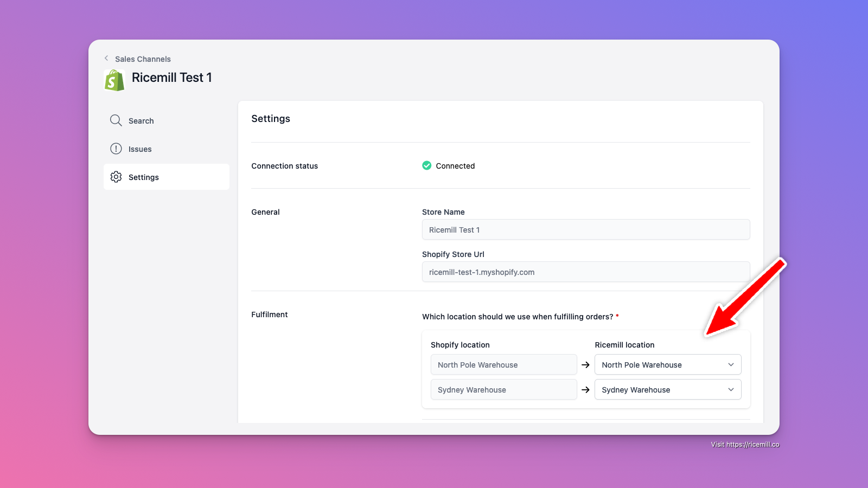Click the Issues exclamation icon

[x=116, y=149]
